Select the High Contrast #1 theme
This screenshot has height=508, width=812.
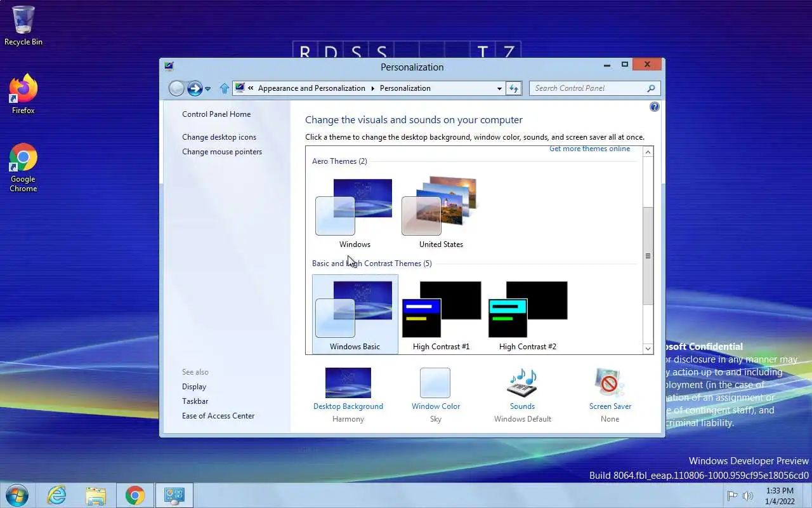[x=442, y=316]
